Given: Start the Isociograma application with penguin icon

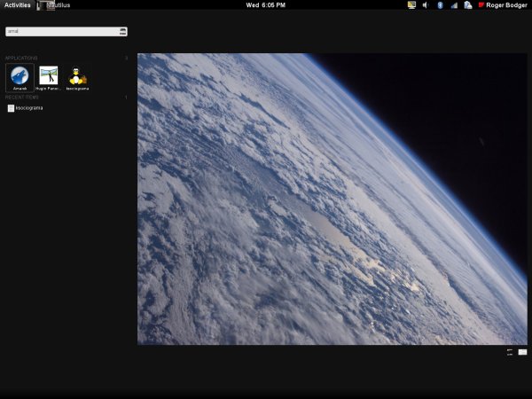Looking at the screenshot, I should point(77,77).
